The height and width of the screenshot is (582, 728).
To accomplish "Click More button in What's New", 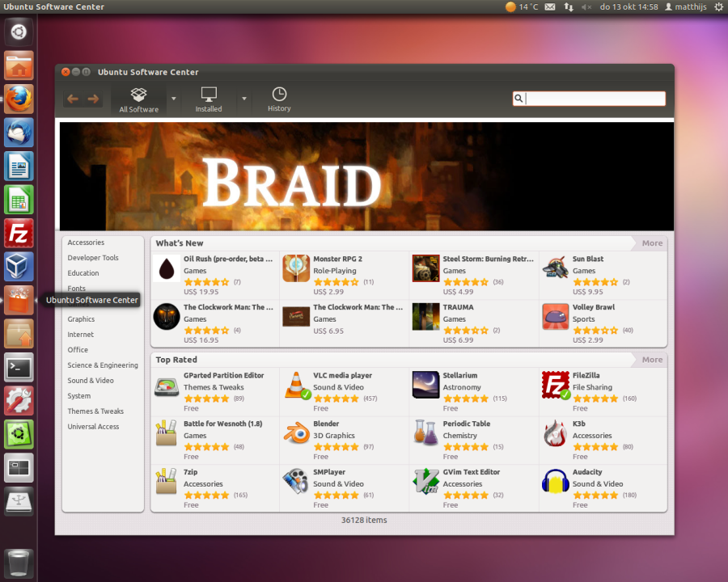I will click(x=651, y=243).
